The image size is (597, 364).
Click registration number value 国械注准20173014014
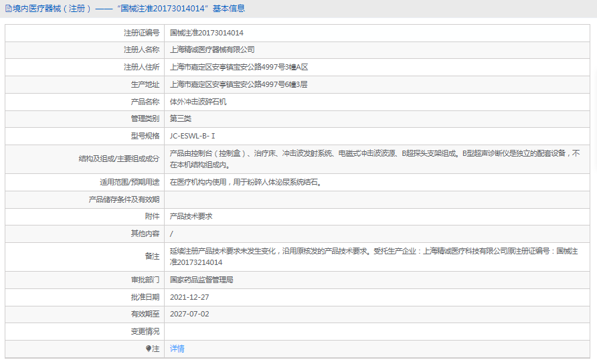(x=206, y=33)
